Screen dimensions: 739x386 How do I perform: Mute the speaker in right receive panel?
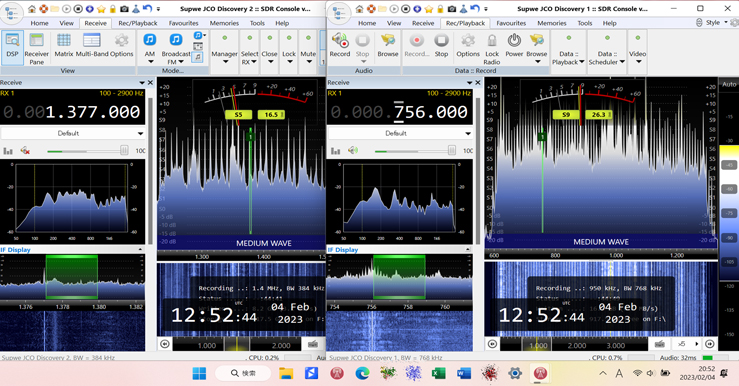(x=353, y=150)
